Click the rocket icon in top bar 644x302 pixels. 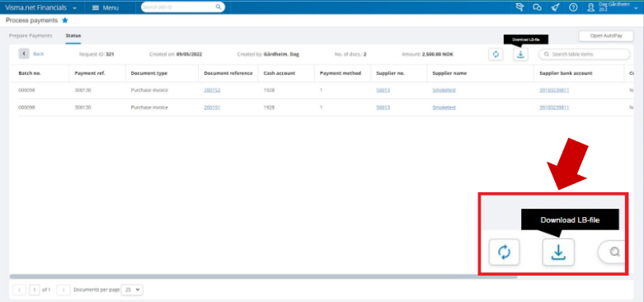[555, 7]
